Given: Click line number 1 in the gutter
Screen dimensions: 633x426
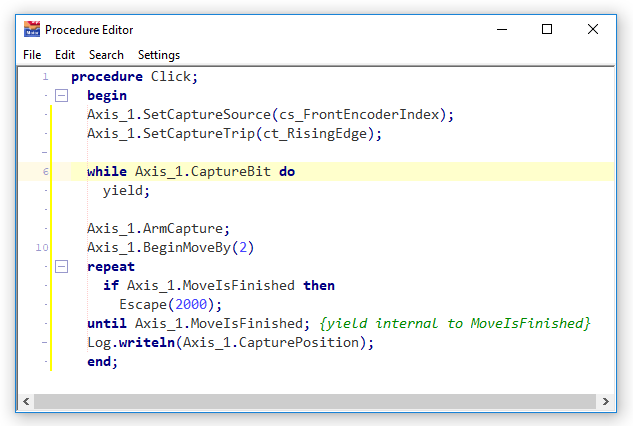Looking at the screenshot, I should click(44, 77).
